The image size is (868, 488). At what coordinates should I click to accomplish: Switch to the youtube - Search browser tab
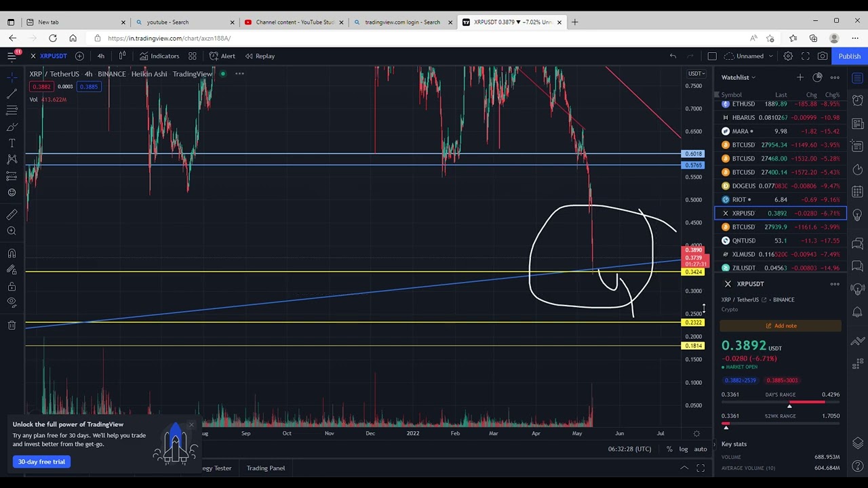(x=184, y=22)
